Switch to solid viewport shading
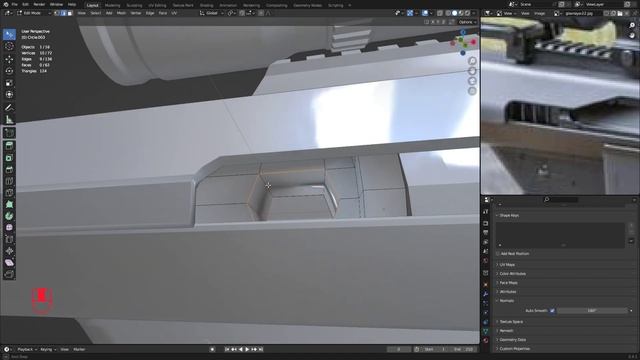 [455, 13]
